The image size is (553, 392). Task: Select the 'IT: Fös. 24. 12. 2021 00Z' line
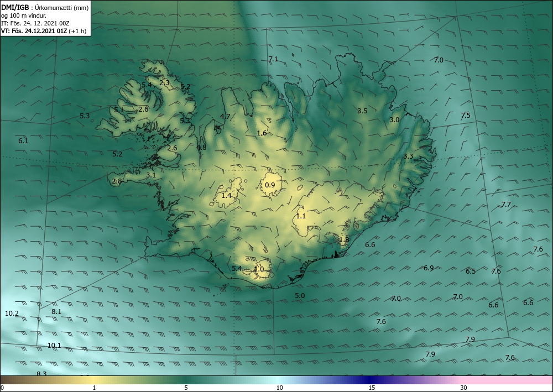click(35, 23)
